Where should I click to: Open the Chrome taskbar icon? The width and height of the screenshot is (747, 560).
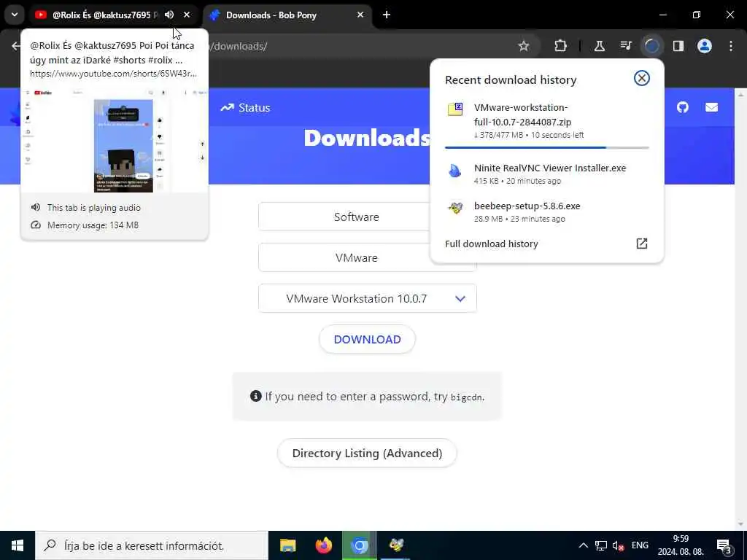(x=360, y=545)
